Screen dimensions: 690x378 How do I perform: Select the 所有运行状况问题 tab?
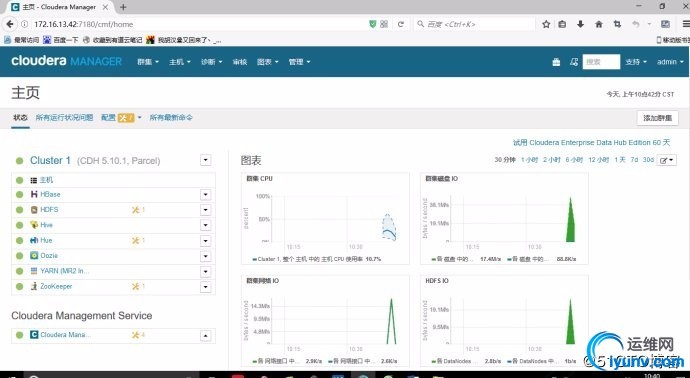coord(64,117)
